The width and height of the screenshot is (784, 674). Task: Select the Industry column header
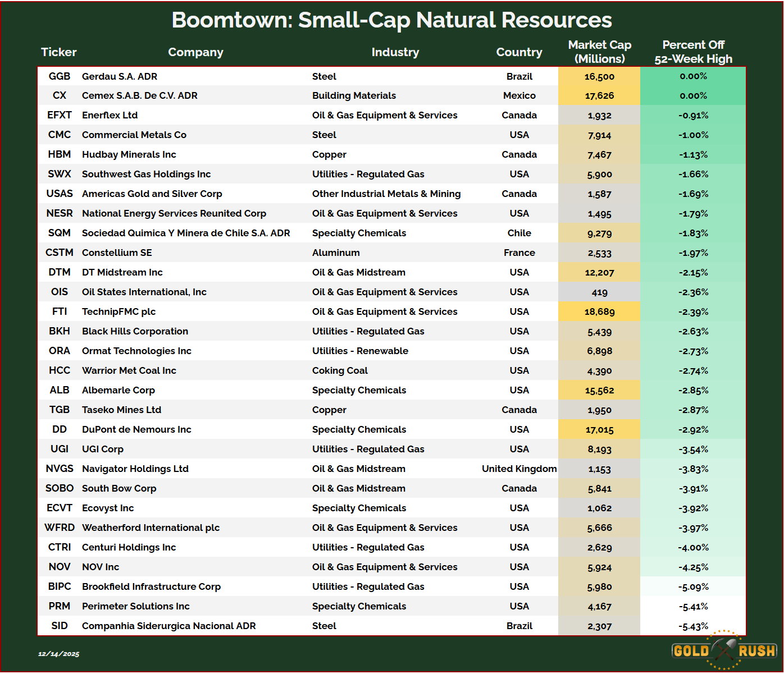[395, 52]
